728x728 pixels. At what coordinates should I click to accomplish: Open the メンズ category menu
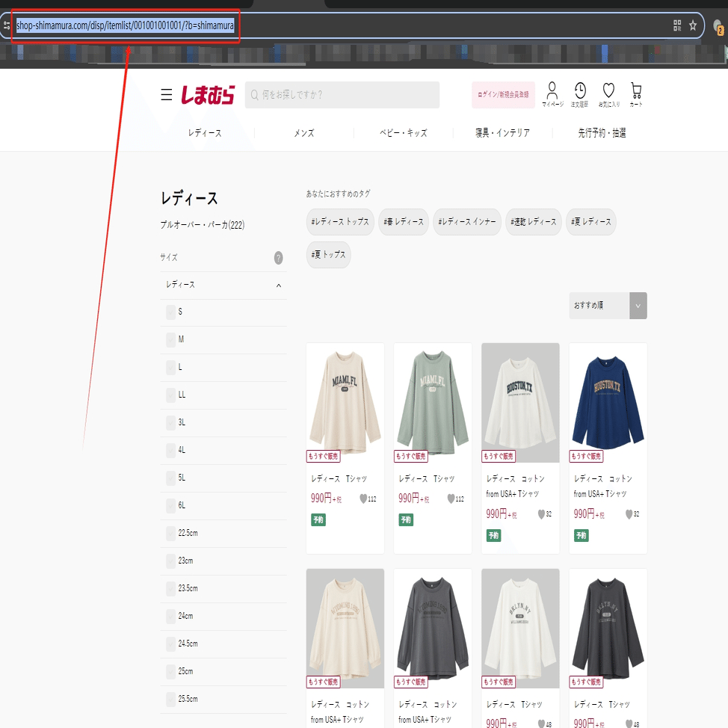pos(303,133)
